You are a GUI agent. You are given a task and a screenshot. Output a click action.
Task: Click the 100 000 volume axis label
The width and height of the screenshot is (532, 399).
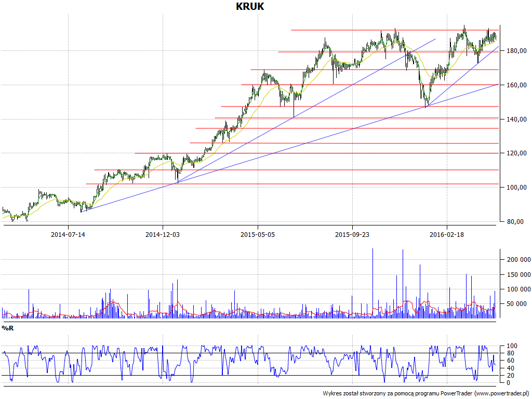[x=518, y=289]
